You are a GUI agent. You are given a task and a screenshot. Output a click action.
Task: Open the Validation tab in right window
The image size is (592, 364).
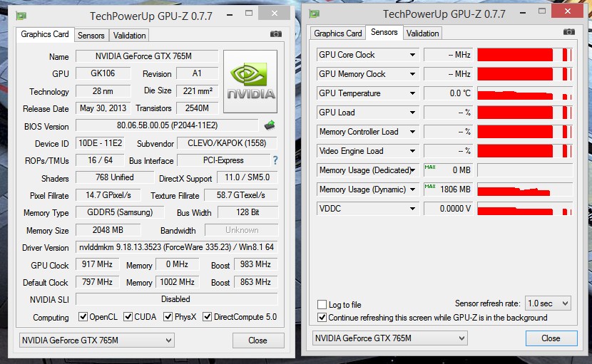pyautogui.click(x=422, y=33)
